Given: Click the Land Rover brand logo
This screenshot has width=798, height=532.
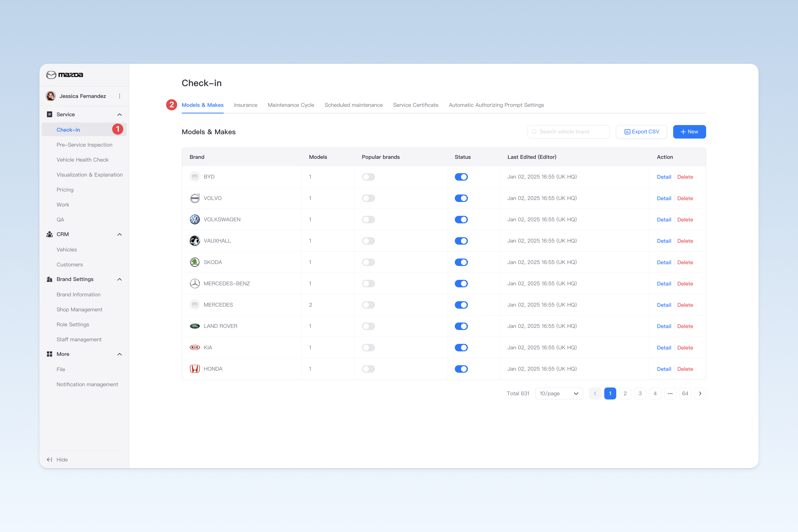Looking at the screenshot, I should tap(195, 326).
